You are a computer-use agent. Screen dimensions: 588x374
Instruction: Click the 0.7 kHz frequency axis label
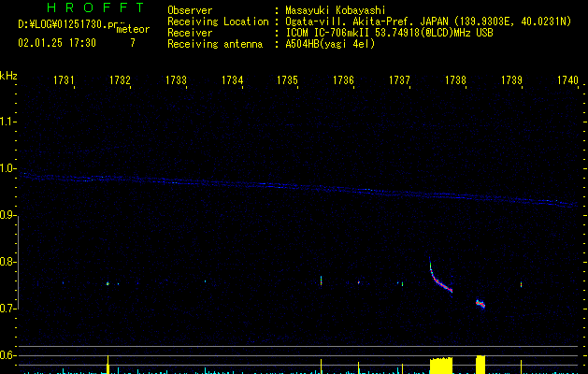[x=7, y=309]
